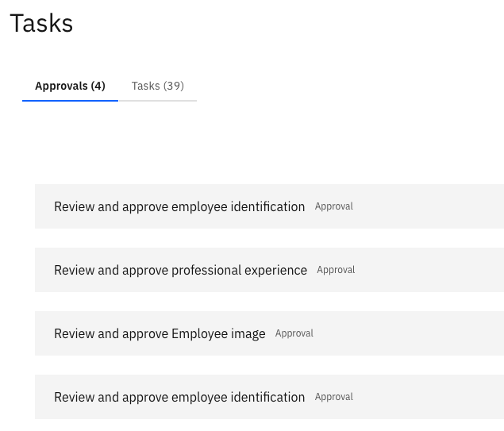Open 'Review and approve Employee image' item
504x431 pixels.
tap(269, 333)
